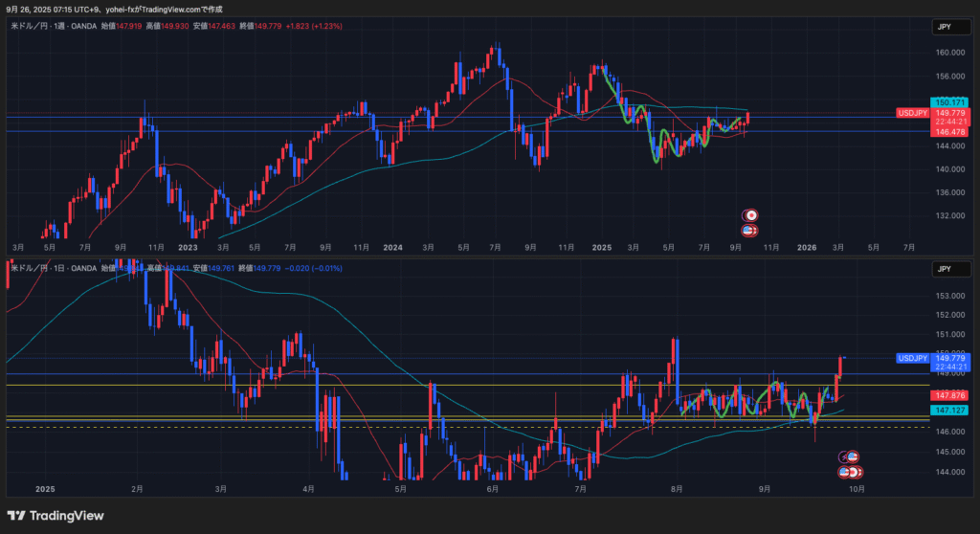Click the 2024 label on weekly time axis
Screen dimensions: 980x534
pyautogui.click(x=392, y=247)
